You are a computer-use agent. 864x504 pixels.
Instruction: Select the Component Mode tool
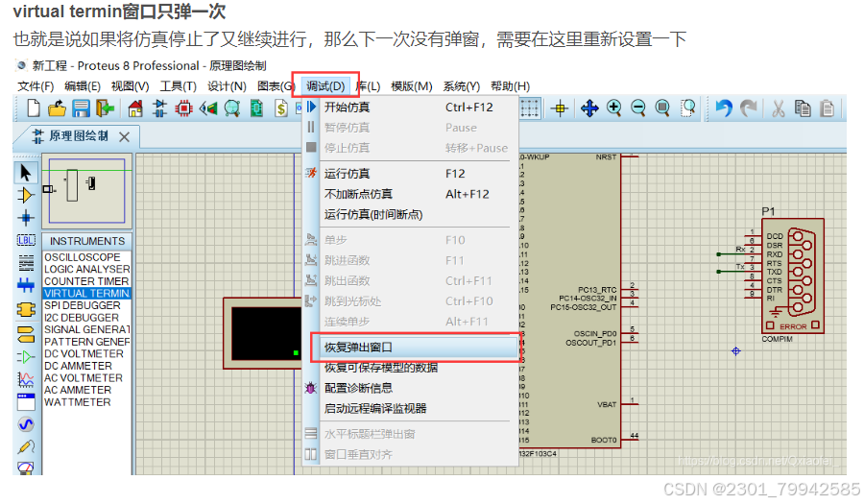[25, 195]
